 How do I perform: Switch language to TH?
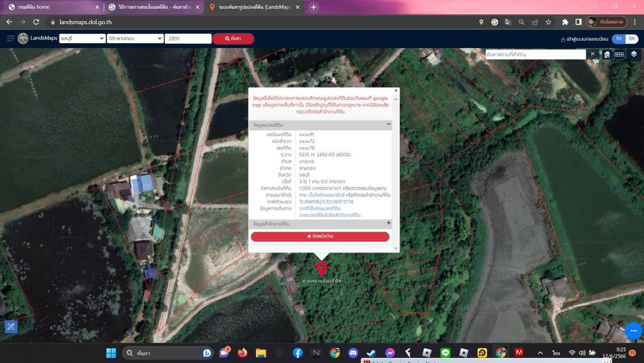point(618,39)
